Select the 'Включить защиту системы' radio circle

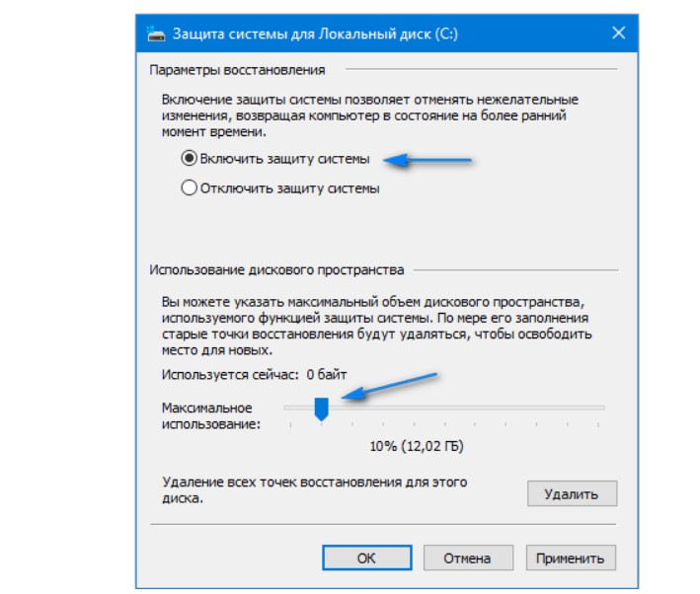pyautogui.click(x=189, y=158)
